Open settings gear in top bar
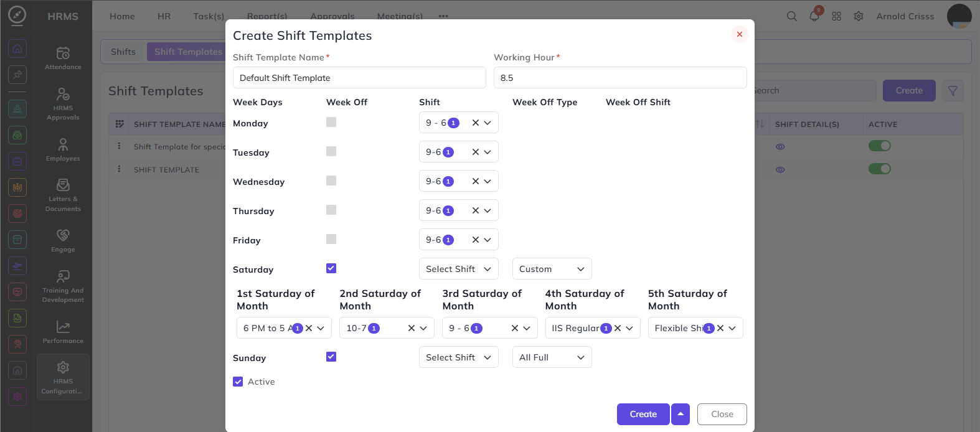980x432 pixels. coord(859,16)
